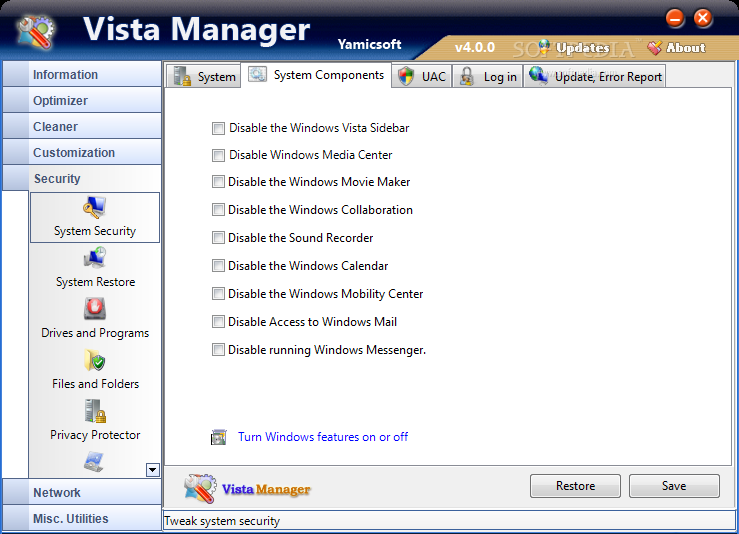Open the Privacy Protector icon

coord(95,411)
